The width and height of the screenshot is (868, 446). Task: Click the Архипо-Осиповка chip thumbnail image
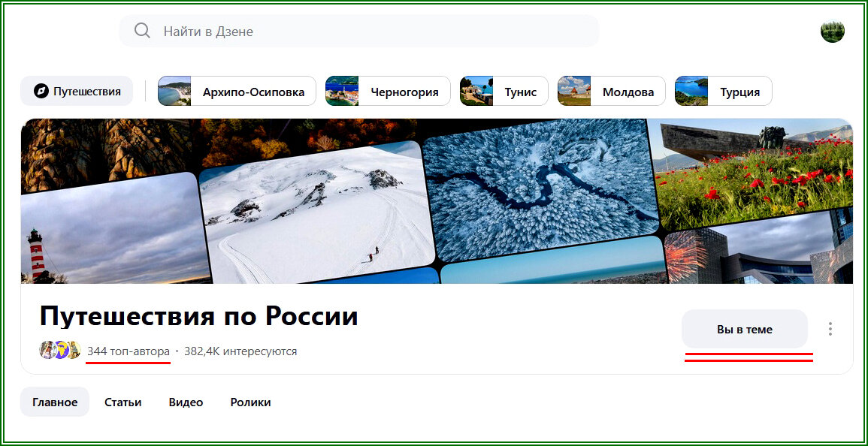pyautogui.click(x=174, y=90)
